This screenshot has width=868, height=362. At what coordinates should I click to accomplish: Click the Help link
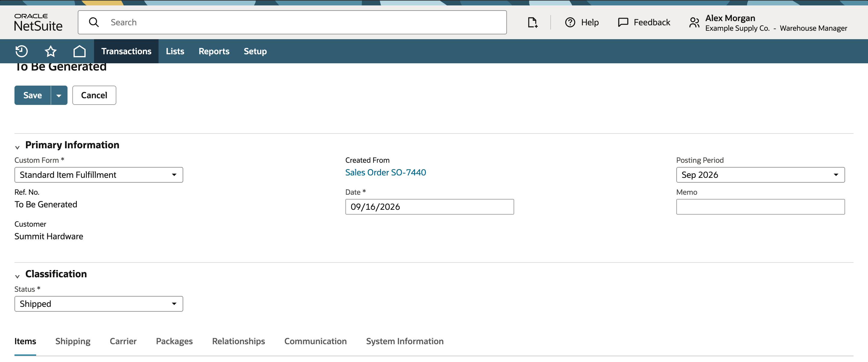tap(590, 22)
